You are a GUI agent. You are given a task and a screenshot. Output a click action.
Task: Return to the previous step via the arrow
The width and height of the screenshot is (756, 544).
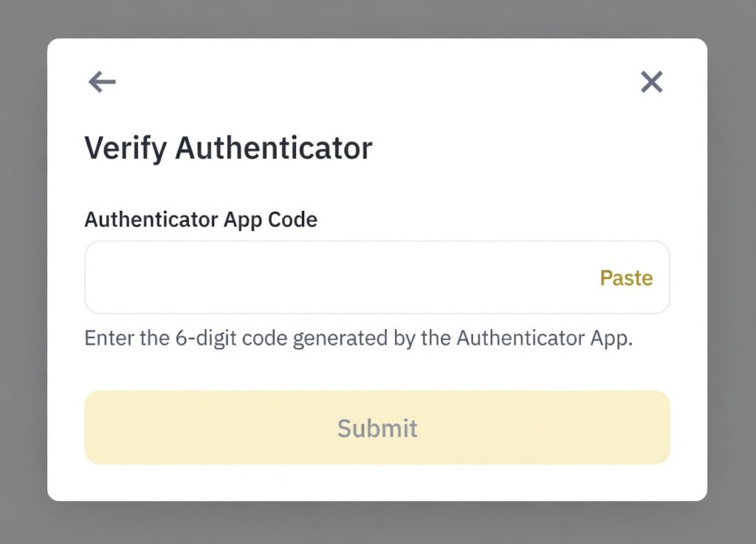(101, 82)
